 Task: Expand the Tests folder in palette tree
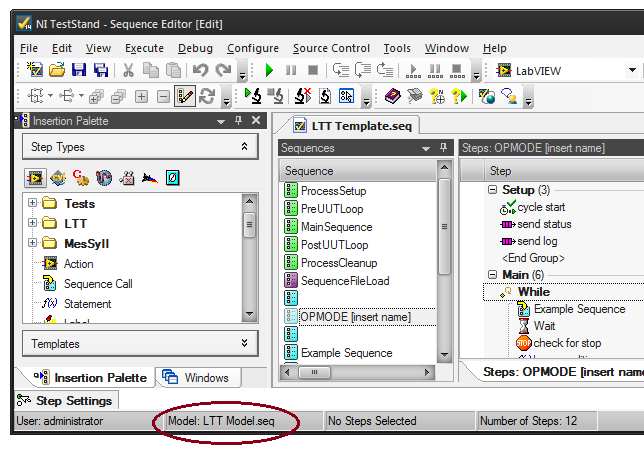coord(32,203)
